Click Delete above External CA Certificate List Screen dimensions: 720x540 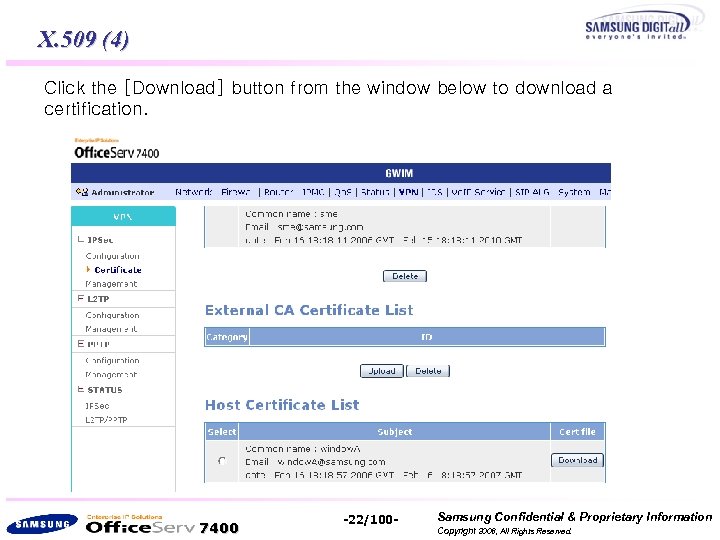click(x=405, y=276)
